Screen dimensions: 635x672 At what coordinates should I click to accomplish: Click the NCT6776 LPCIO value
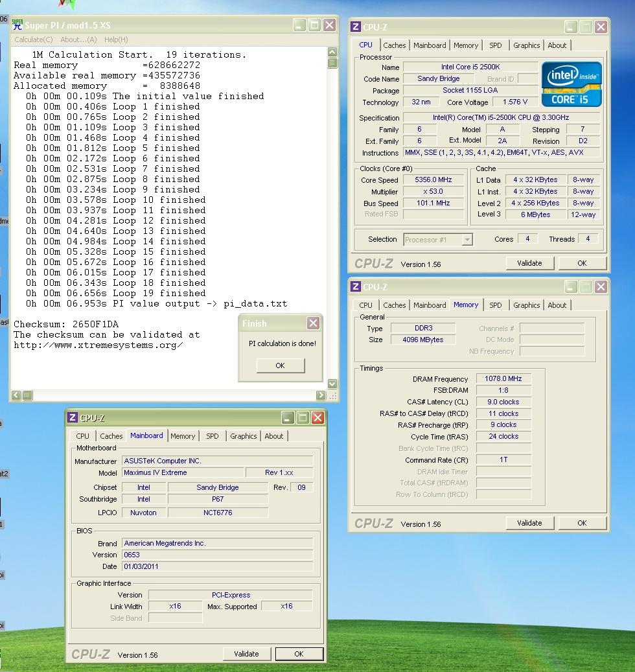[218, 513]
